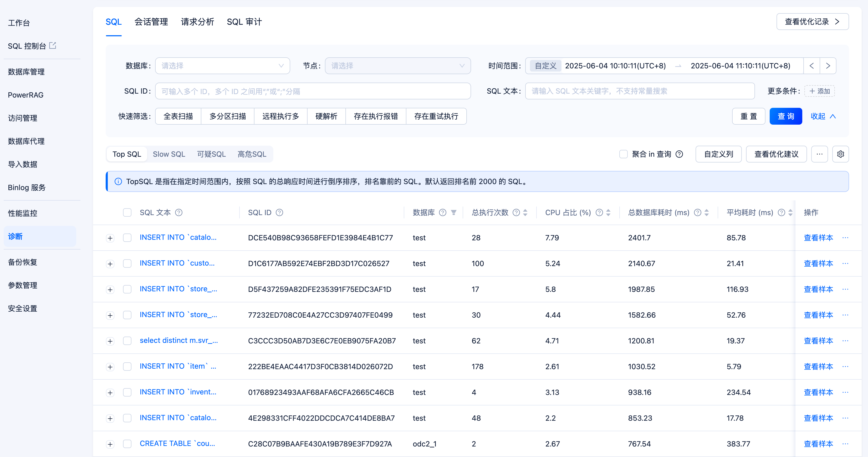Open the 节点 selection dropdown
Screen dimensions: 868x457
coord(398,66)
